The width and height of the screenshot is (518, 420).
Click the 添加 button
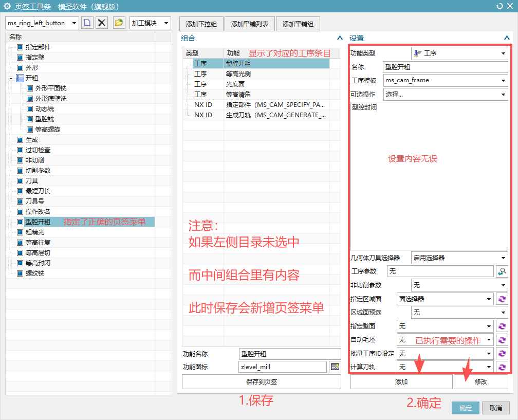[401, 381]
